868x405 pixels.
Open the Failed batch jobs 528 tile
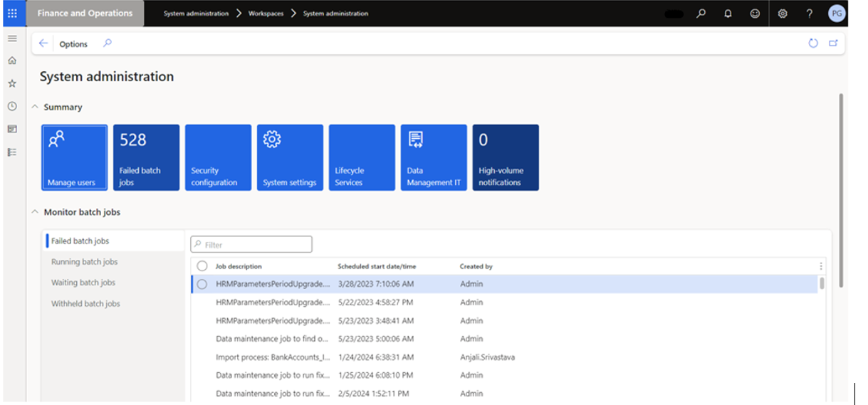146,157
